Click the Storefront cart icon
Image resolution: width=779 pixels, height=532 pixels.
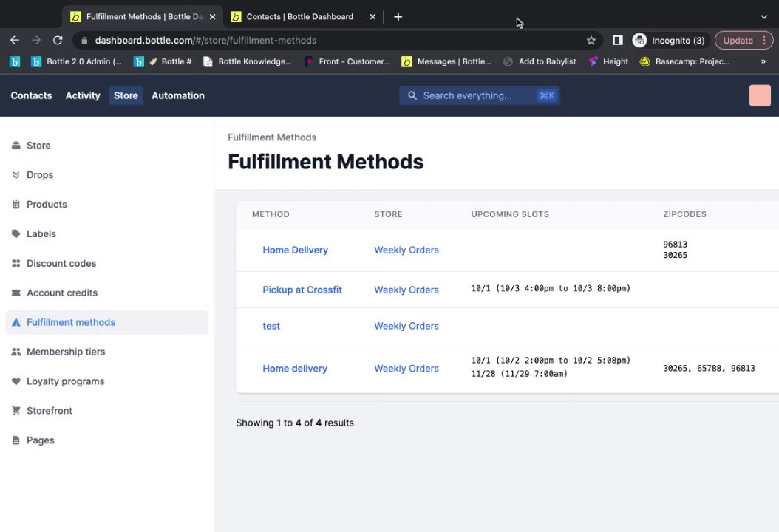(16, 411)
